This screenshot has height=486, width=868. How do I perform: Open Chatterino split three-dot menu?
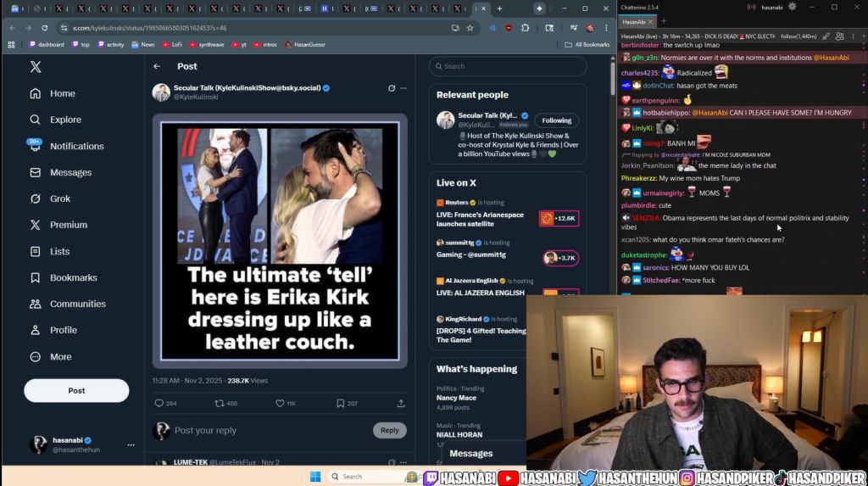pyautogui.click(x=854, y=36)
